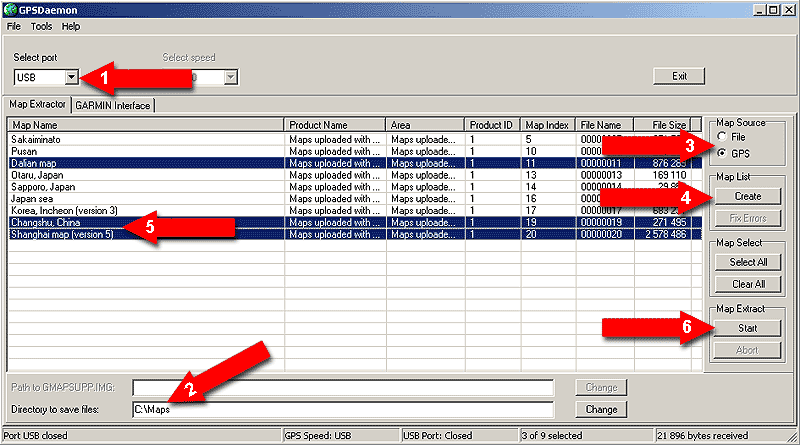This screenshot has height=445, width=800.
Task: Click the Fix Errors button
Action: [747, 218]
